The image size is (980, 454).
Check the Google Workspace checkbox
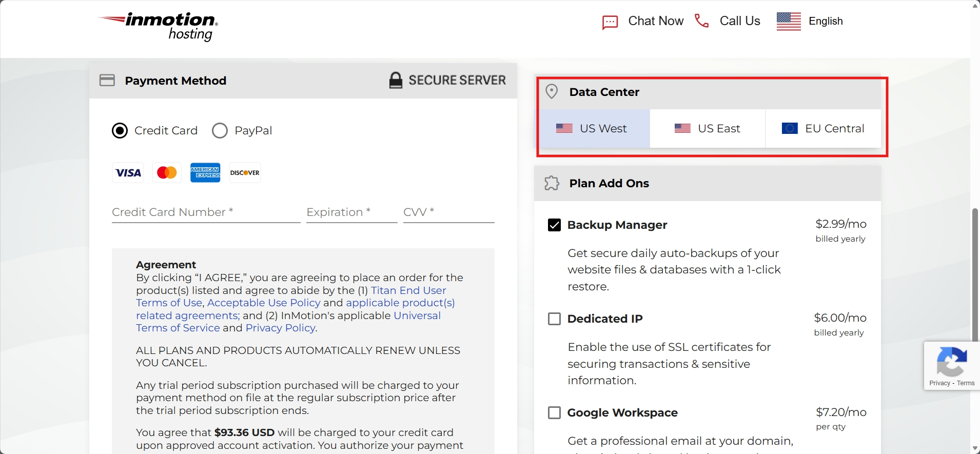tap(555, 413)
